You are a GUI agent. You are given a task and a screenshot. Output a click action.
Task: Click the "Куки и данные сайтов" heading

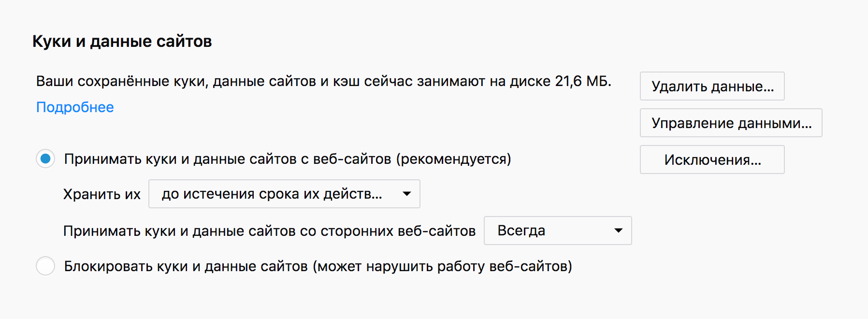coord(122,42)
